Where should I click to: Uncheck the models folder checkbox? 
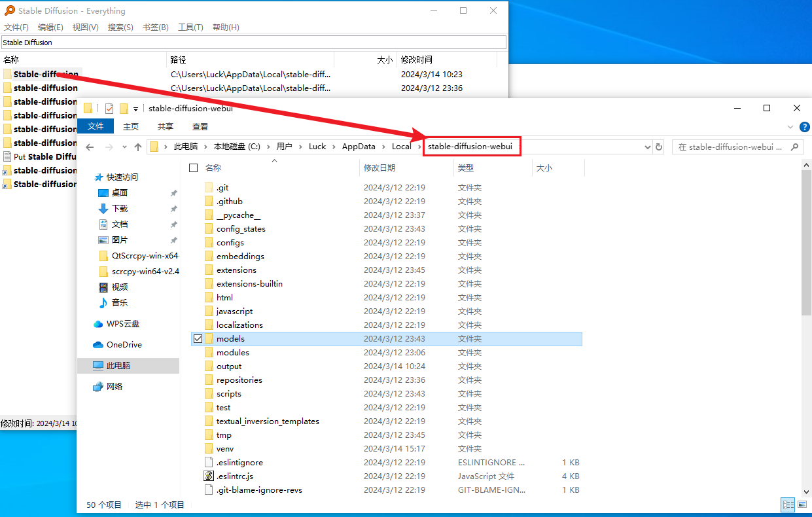pyautogui.click(x=198, y=339)
